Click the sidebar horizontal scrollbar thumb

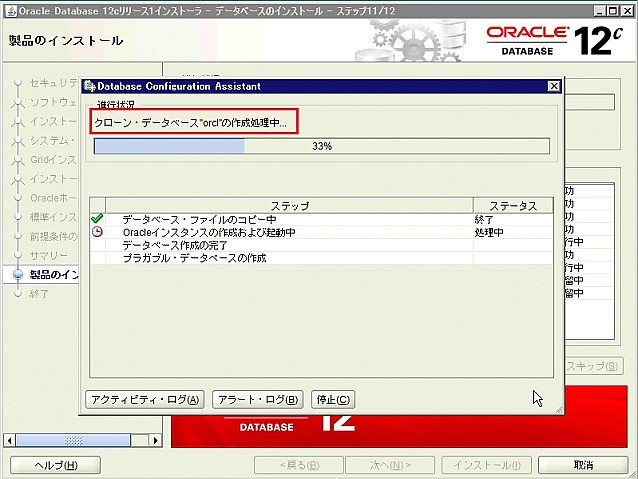(x=73, y=440)
